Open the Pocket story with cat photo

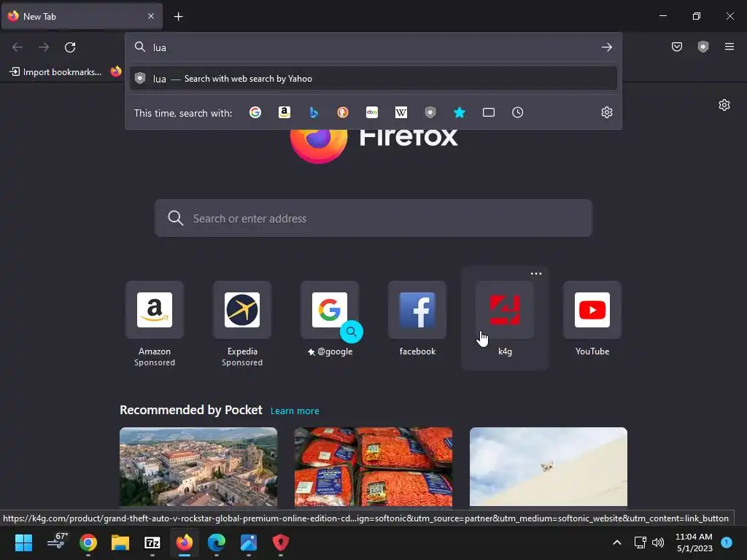click(x=549, y=467)
